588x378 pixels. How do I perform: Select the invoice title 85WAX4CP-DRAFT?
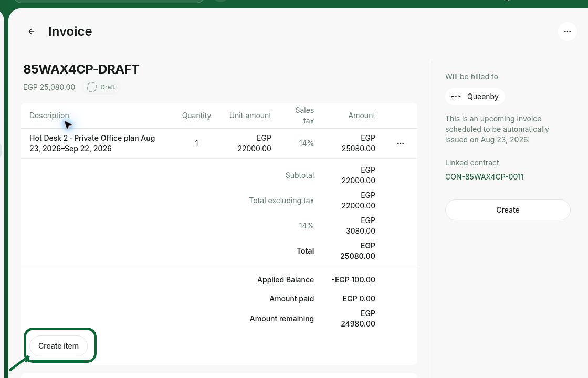[81, 69]
